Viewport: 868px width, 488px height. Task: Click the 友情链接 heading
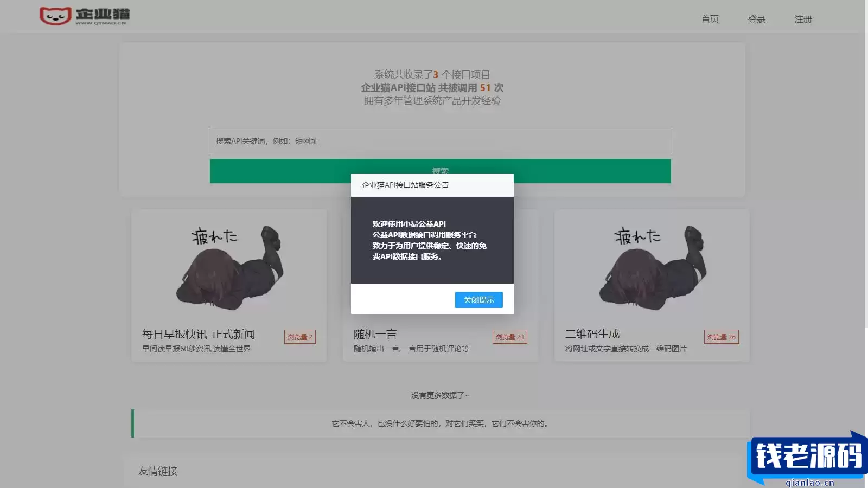(x=158, y=471)
